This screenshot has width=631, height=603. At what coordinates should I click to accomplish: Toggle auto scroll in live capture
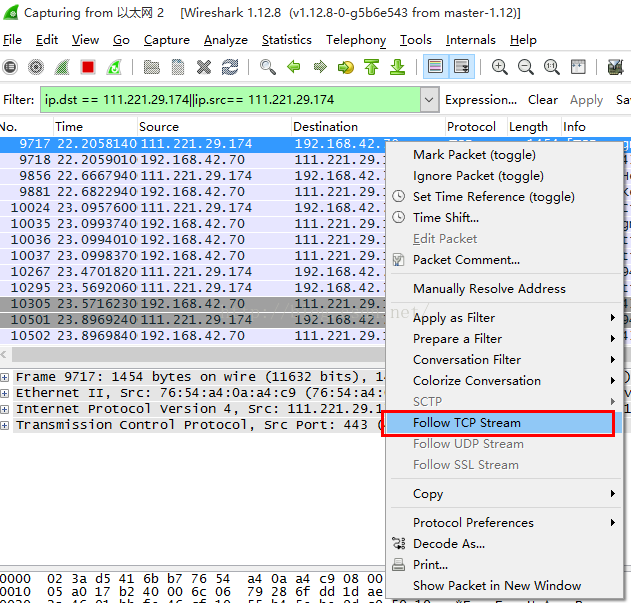click(462, 67)
